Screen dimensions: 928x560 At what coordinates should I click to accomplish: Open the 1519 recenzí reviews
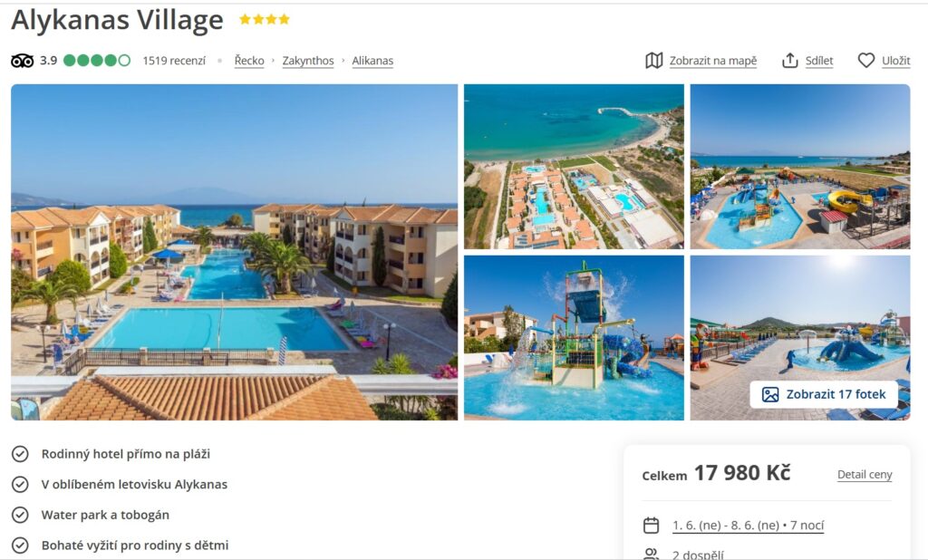coord(174,61)
